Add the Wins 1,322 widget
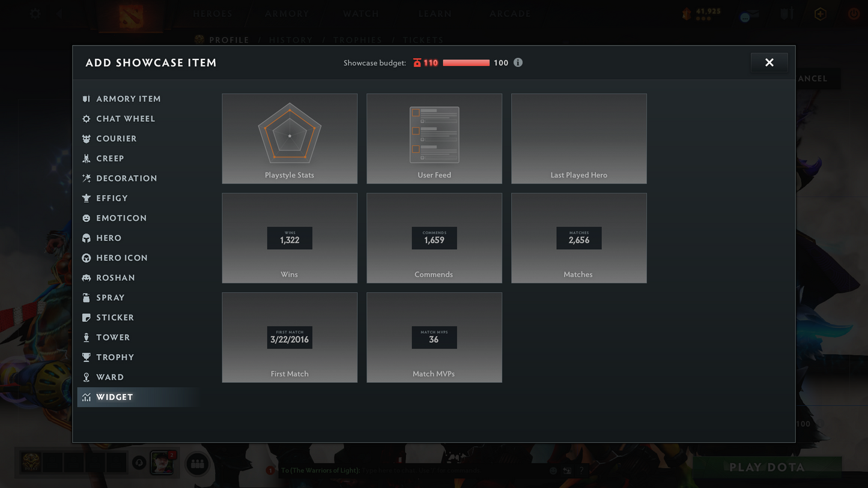 point(290,238)
